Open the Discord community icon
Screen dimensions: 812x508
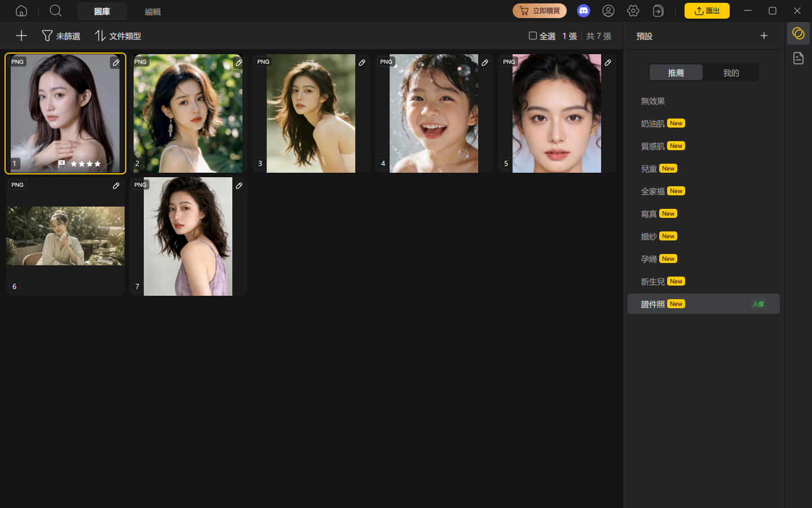(x=584, y=11)
